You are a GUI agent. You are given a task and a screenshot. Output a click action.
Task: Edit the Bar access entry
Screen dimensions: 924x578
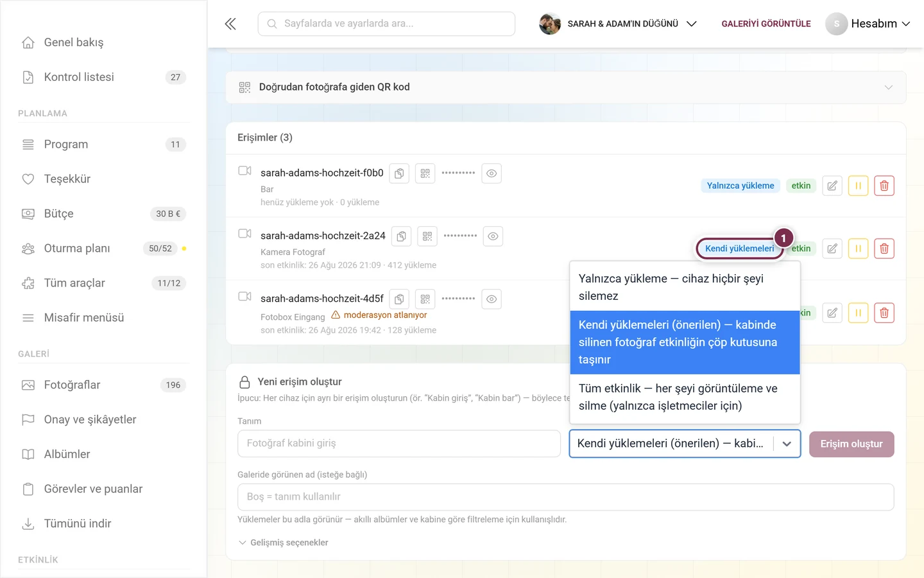point(832,186)
